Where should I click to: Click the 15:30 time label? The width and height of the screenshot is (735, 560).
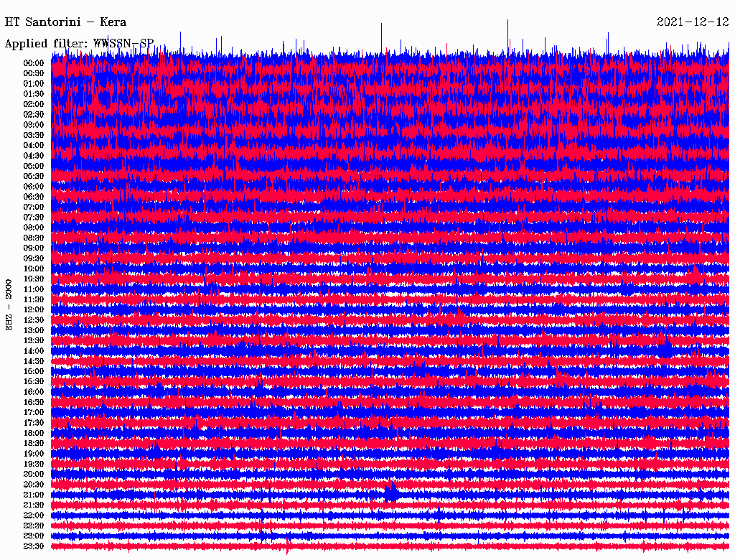pyautogui.click(x=34, y=382)
